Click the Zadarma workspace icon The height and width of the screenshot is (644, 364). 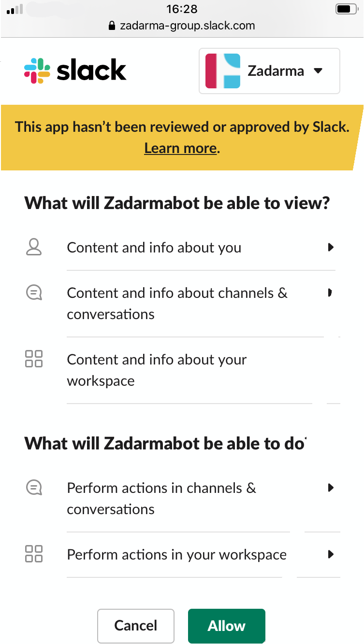222,71
